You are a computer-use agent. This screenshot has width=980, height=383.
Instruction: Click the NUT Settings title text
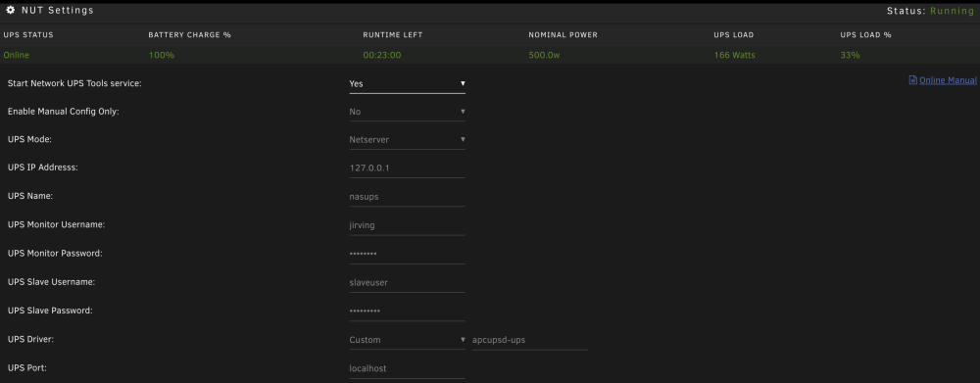(x=58, y=10)
